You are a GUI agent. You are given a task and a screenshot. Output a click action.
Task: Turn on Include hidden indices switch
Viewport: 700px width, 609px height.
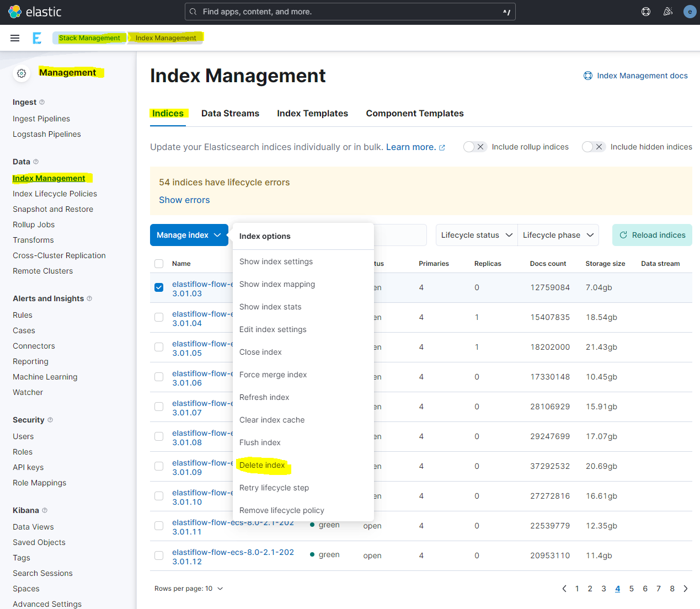tap(593, 147)
